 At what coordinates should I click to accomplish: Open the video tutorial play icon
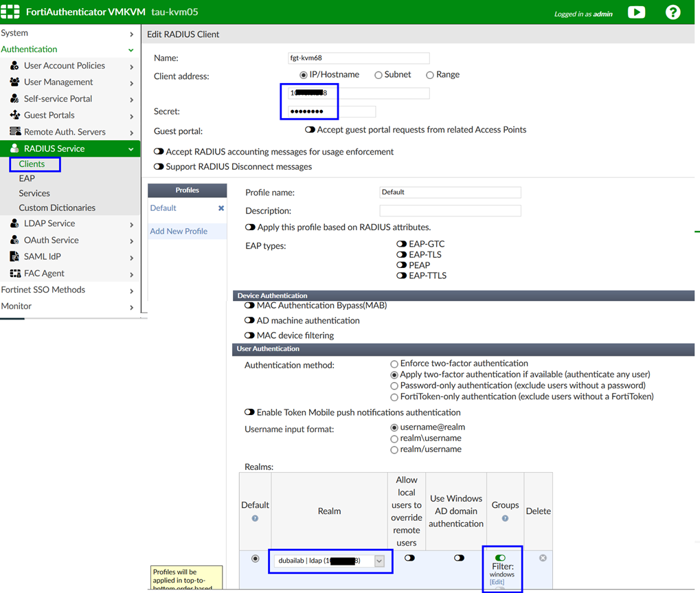click(x=636, y=12)
